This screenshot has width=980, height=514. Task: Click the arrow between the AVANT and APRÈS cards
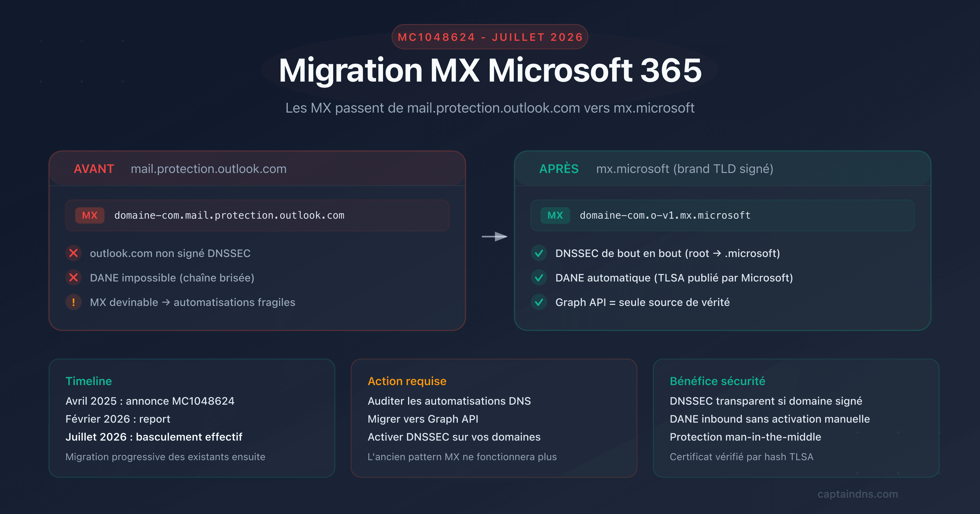click(x=495, y=237)
